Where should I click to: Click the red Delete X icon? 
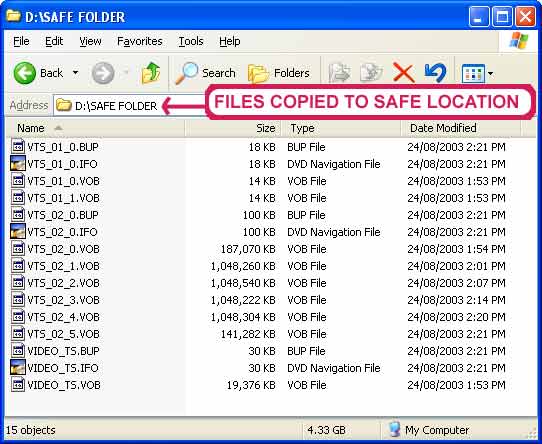coord(403,73)
